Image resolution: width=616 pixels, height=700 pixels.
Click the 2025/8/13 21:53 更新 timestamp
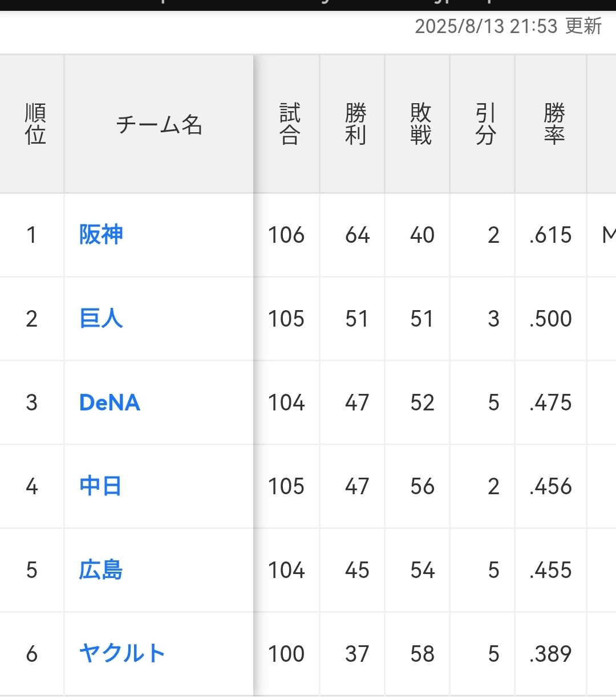pos(508,26)
